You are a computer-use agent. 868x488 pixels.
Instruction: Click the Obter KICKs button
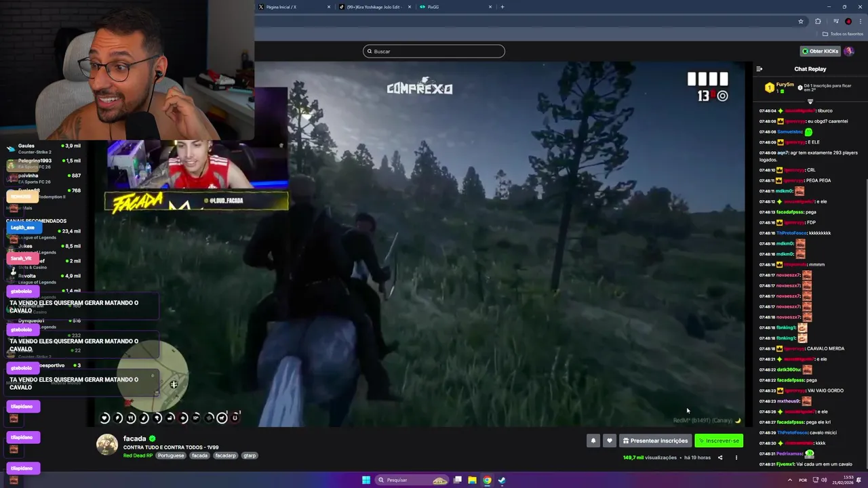tap(820, 51)
